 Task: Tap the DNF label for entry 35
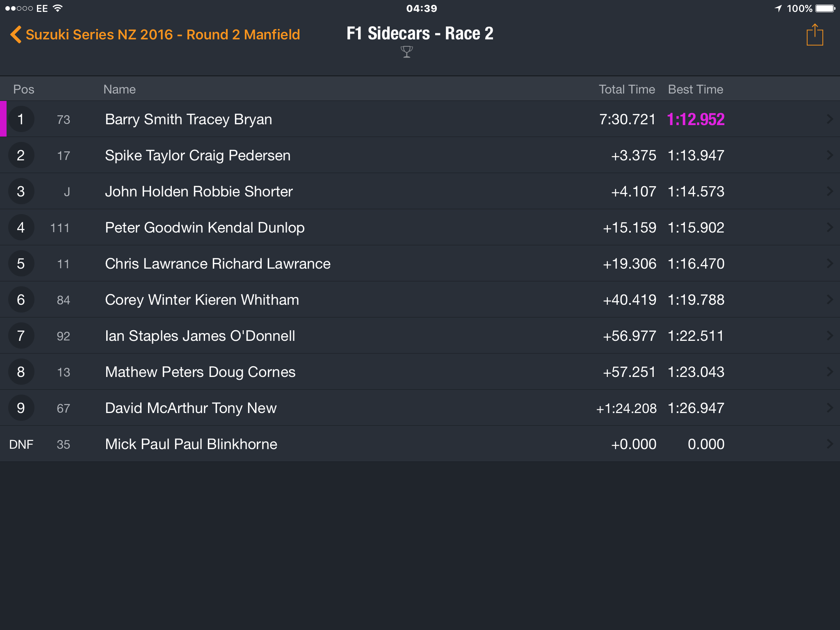point(21,444)
